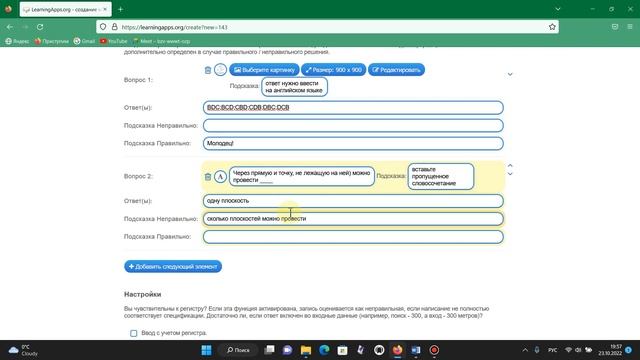
Task: Select the LearningApps.org browser tab
Action: [65, 9]
